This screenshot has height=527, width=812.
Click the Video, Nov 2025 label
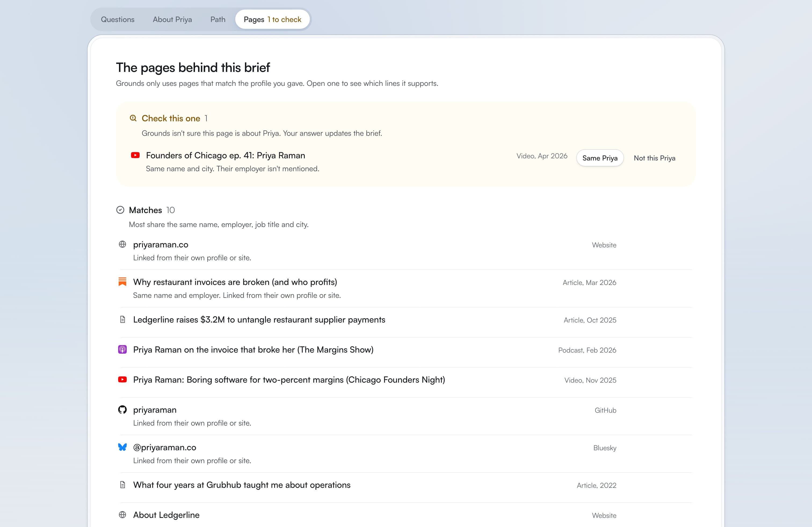coord(590,380)
